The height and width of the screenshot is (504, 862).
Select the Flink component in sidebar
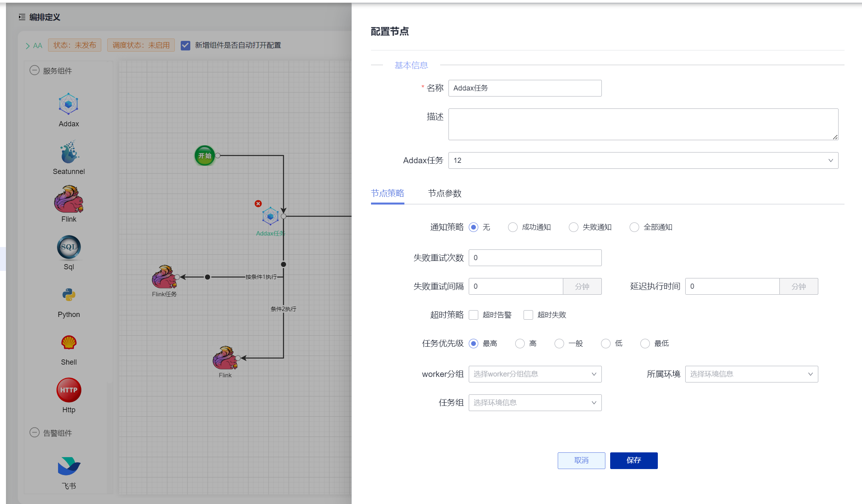(69, 199)
